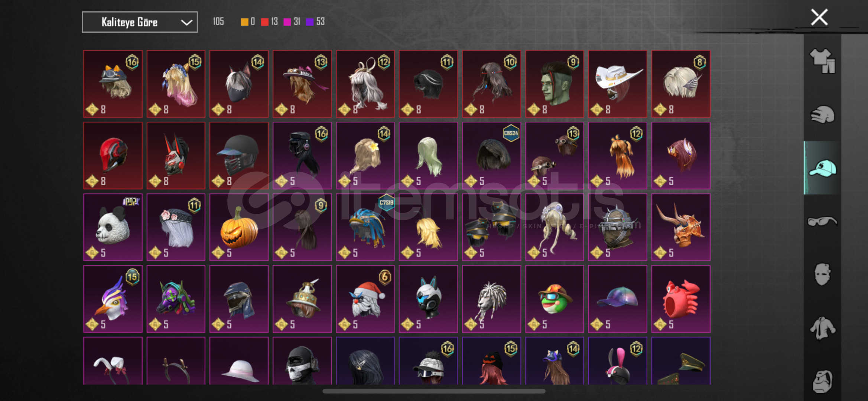Viewport: 868px width, 401px height.
Task: Select the green frog hat item
Action: tap(555, 299)
